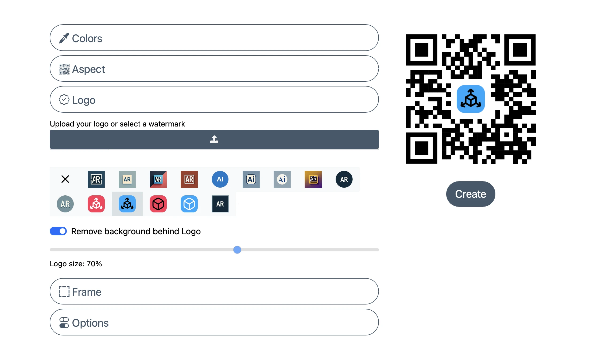Select the gradient AR square icon
598x364 pixels.
pyautogui.click(x=313, y=179)
